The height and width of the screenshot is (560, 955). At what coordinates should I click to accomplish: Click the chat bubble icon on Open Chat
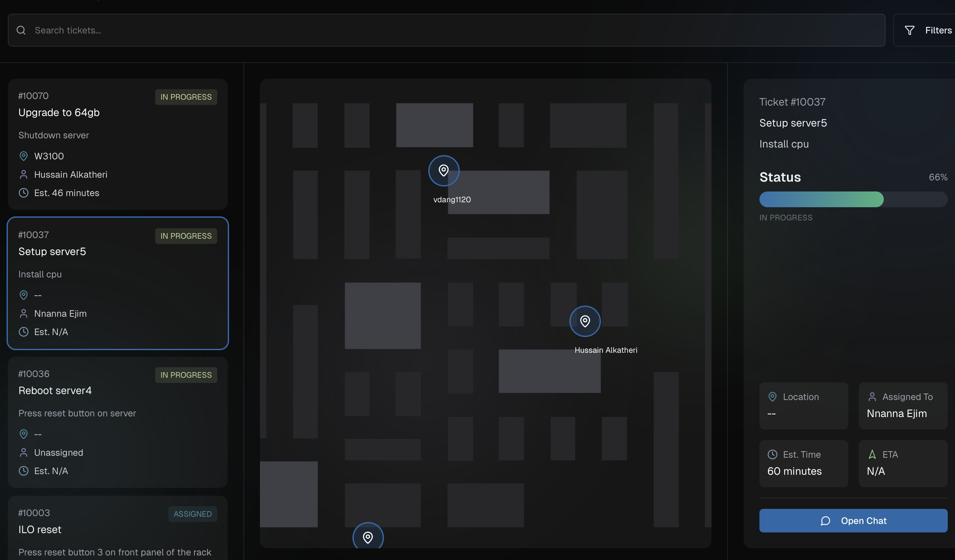(825, 521)
